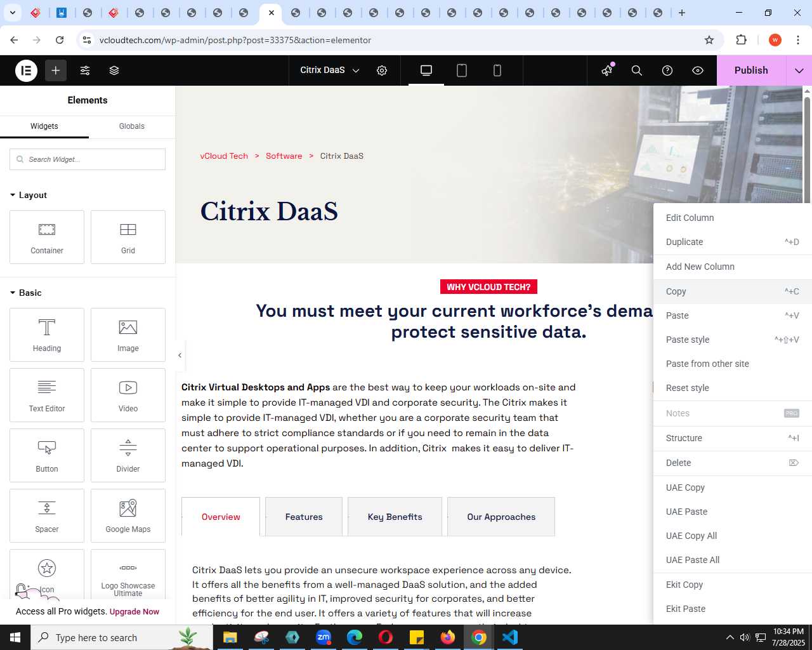Click the Windows Start button
Viewport: 812px width, 650px height.
(15, 637)
